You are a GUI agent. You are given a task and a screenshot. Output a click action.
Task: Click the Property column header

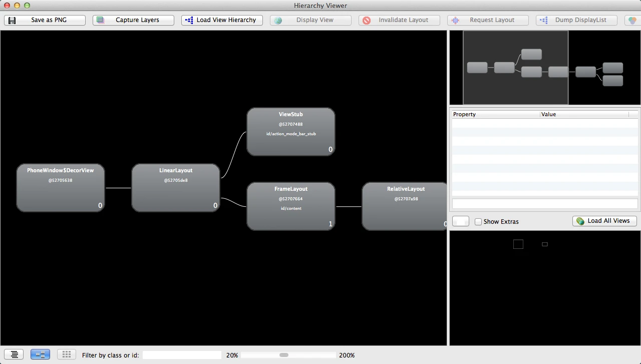[495, 114]
